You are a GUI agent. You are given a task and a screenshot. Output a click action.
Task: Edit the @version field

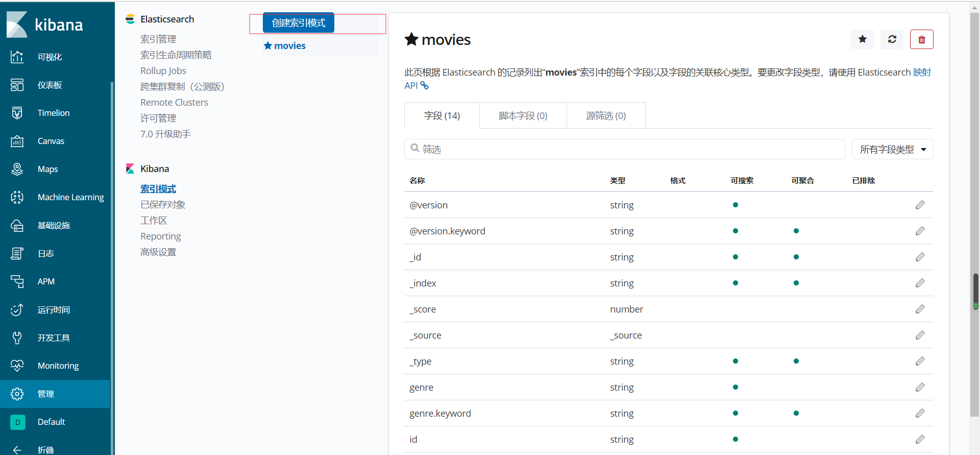coord(920,205)
